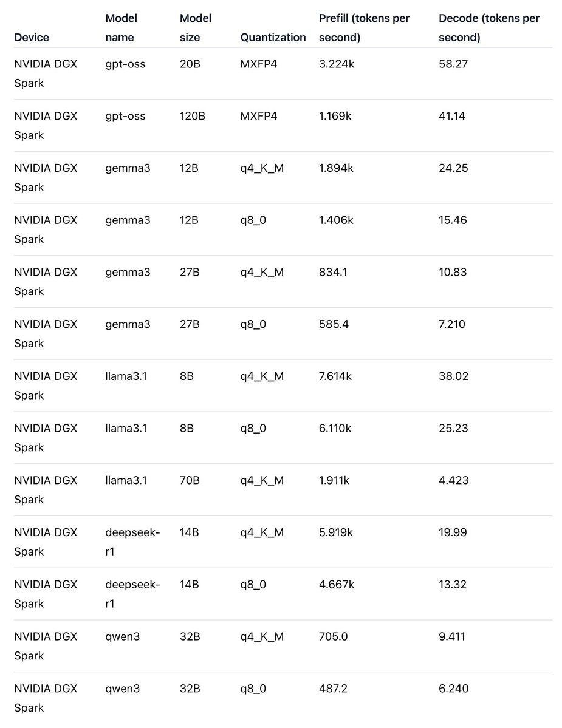Screen dimensions: 562x728
Task: Click the 3.224k prefill value
Action: coord(336,64)
